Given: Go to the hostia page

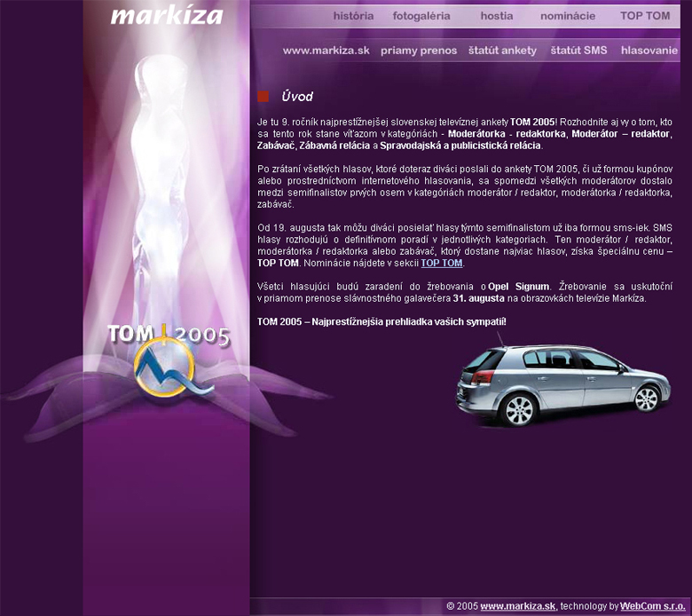Looking at the screenshot, I should click(497, 16).
